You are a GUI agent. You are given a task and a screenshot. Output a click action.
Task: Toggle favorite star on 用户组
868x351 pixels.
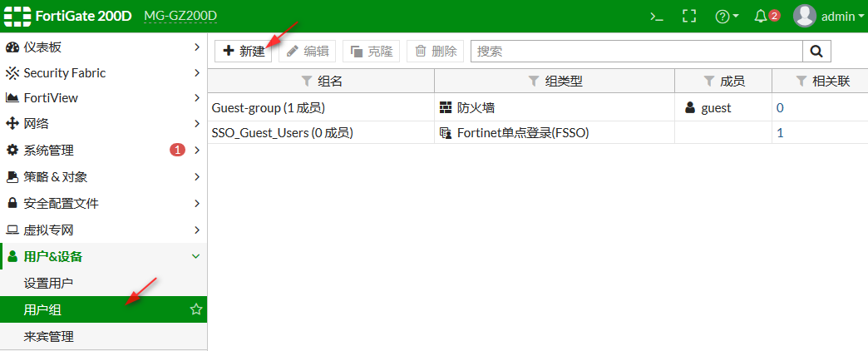tap(196, 309)
